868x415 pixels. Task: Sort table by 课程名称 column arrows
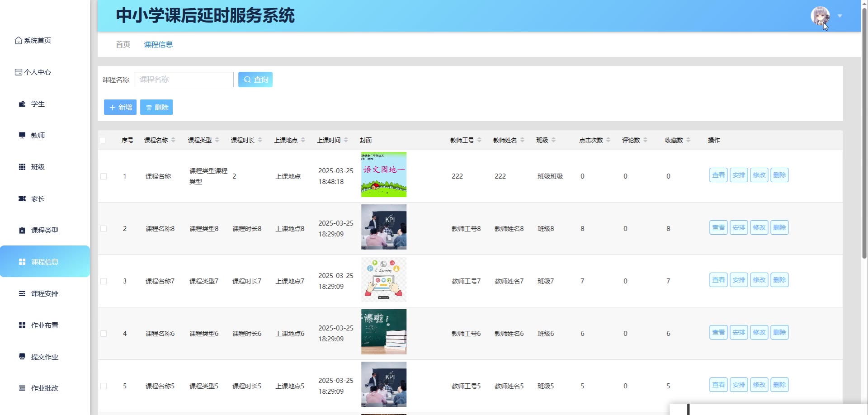(x=173, y=140)
